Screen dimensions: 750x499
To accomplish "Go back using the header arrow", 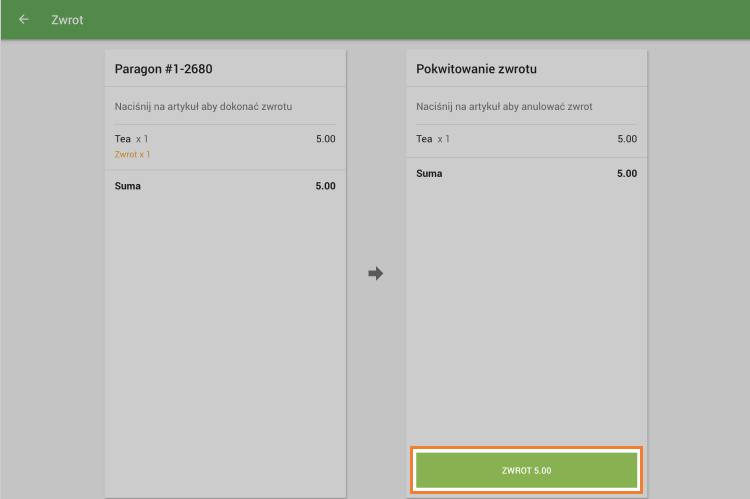I will (24, 20).
